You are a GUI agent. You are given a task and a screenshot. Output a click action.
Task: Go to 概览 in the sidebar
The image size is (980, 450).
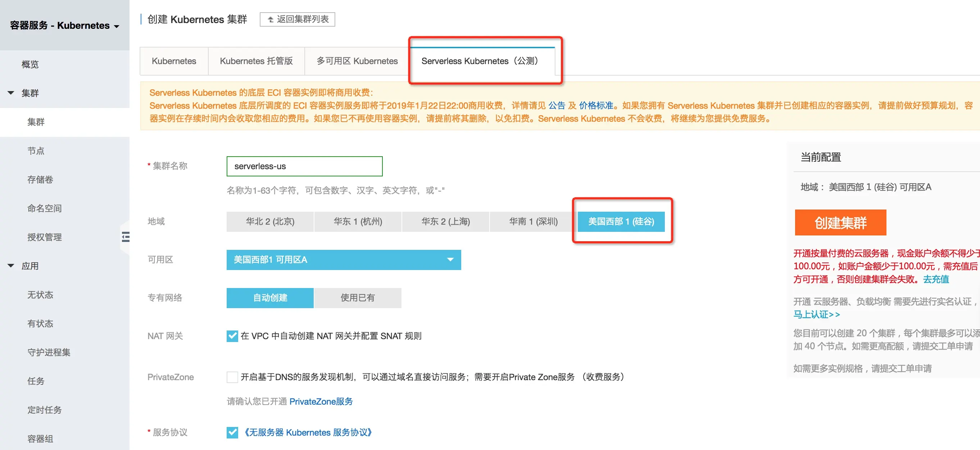point(30,64)
